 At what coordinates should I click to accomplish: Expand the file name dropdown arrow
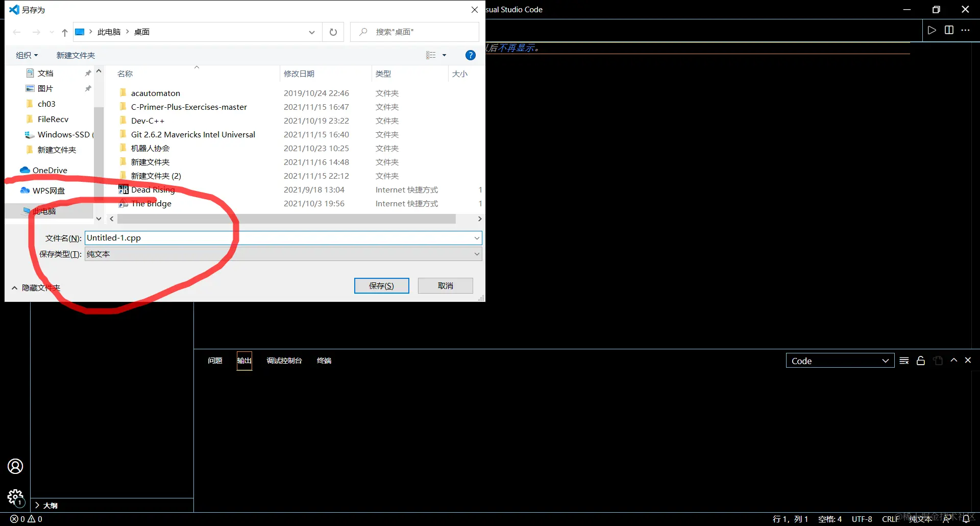[x=477, y=238]
